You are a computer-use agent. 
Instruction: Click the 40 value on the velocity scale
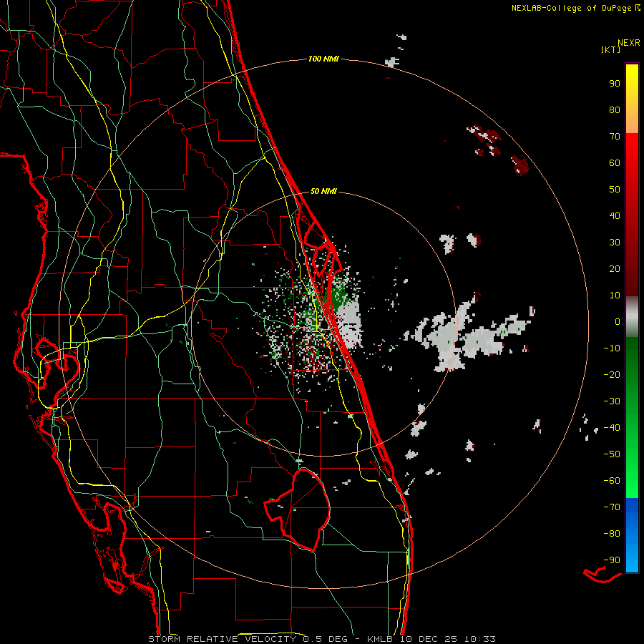pos(615,215)
